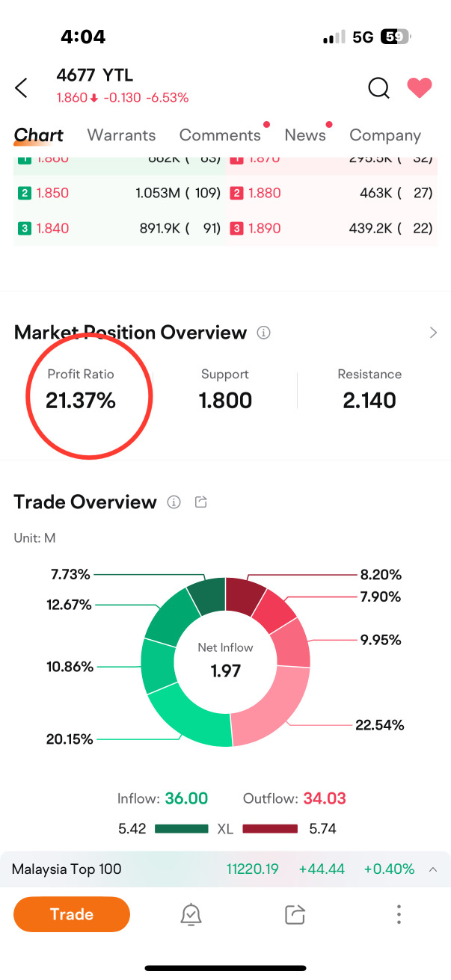The width and height of the screenshot is (451, 980).
Task: Open price alert bell icon
Action: (191, 914)
